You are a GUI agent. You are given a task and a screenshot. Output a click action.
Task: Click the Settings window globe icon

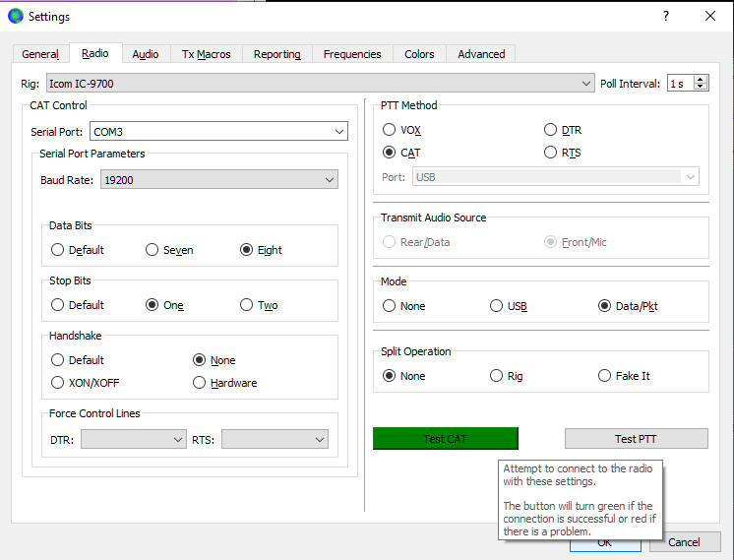click(15, 17)
